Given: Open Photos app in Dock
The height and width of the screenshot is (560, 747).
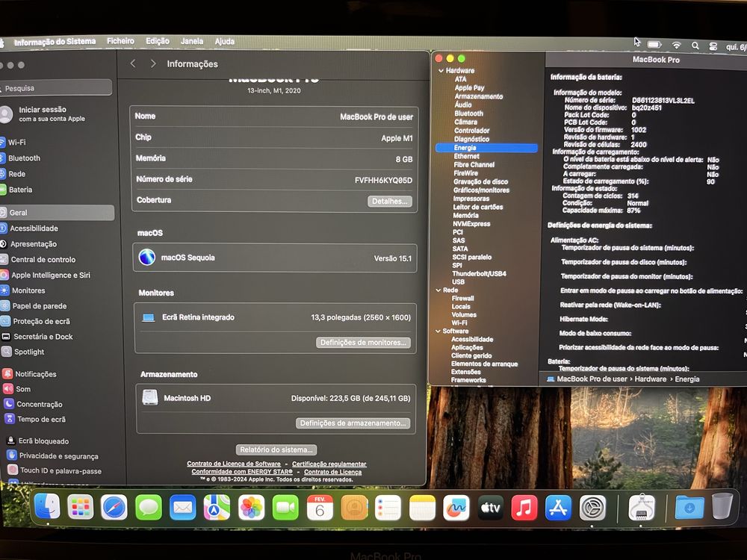Looking at the screenshot, I should (252, 508).
